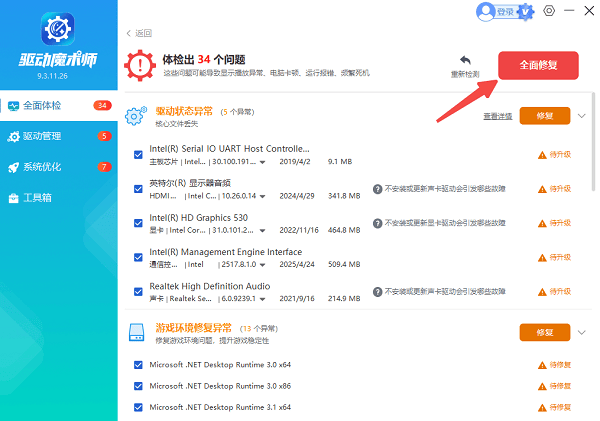Image resolution: width=600 pixels, height=421 pixels.
Task: Uncheck Realtek High Definition Audio checkbox
Action: tap(138, 292)
